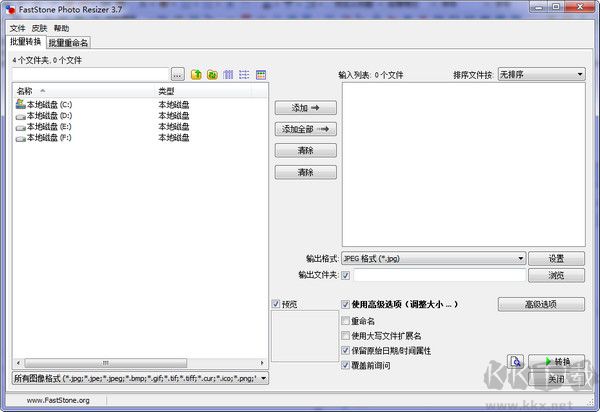Image resolution: width=600 pixels, height=412 pixels.
Task: Toggle 覆盖前询问 checkbox
Action: tap(345, 365)
